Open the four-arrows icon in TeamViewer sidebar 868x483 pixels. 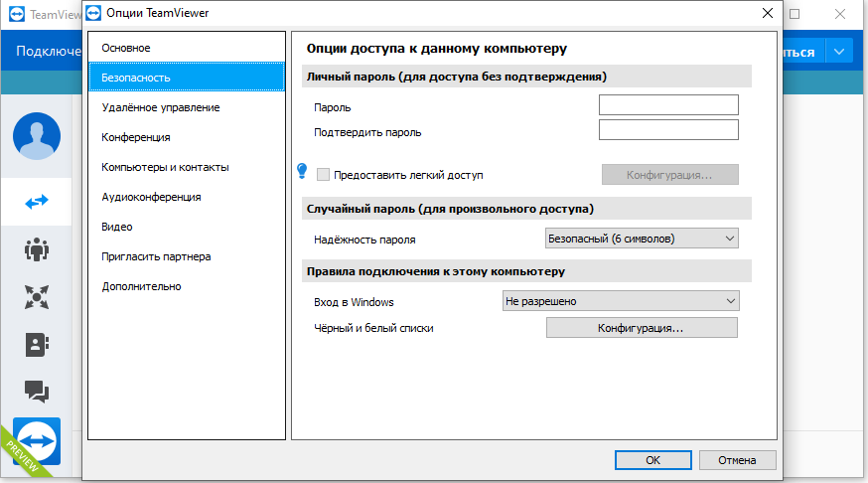coord(37,297)
